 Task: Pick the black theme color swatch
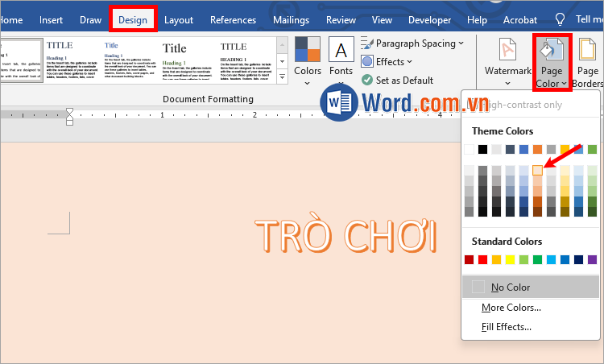tap(482, 149)
